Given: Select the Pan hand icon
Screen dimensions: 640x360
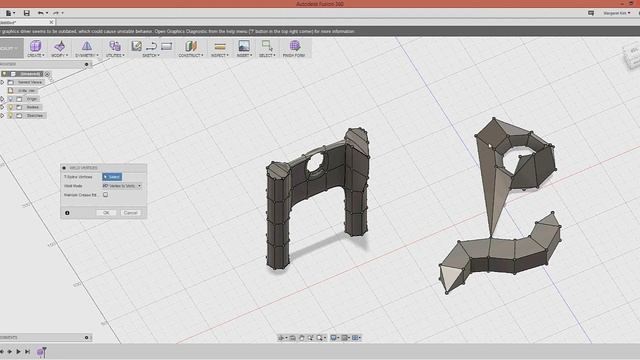Looking at the screenshot, I should (302, 338).
